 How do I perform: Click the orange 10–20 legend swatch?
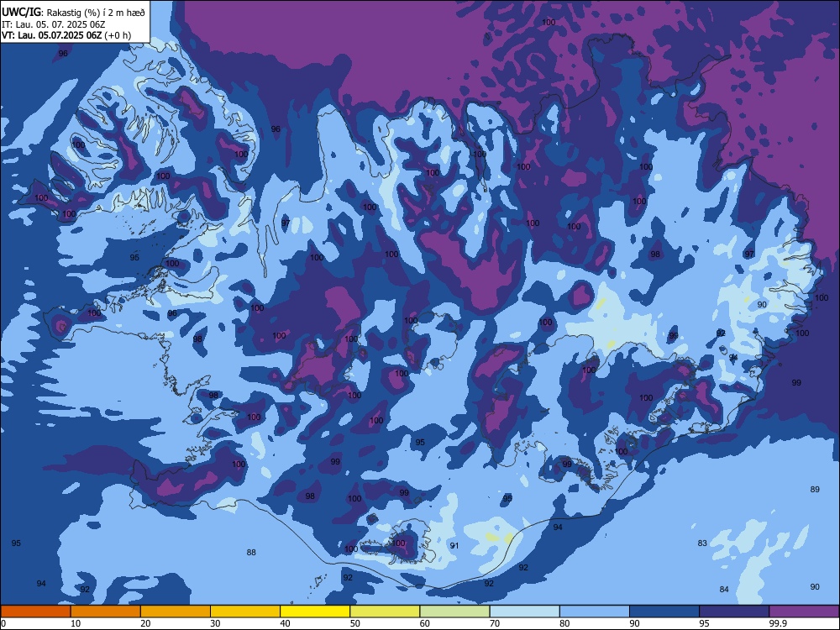click(106, 612)
